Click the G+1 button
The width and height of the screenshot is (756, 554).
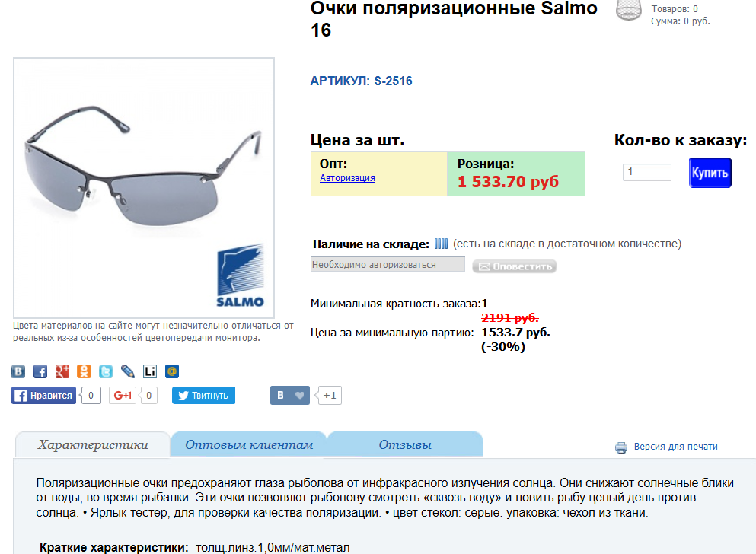(x=123, y=396)
